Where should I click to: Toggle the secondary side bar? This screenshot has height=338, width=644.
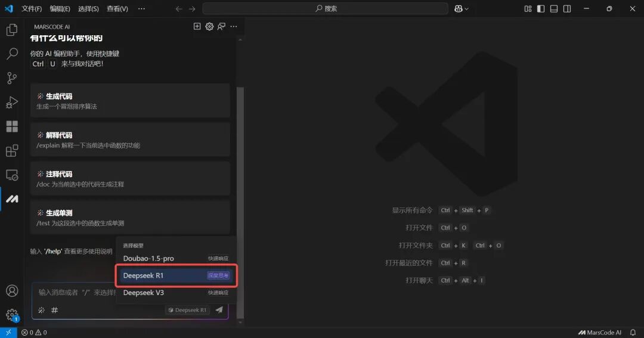(x=567, y=8)
